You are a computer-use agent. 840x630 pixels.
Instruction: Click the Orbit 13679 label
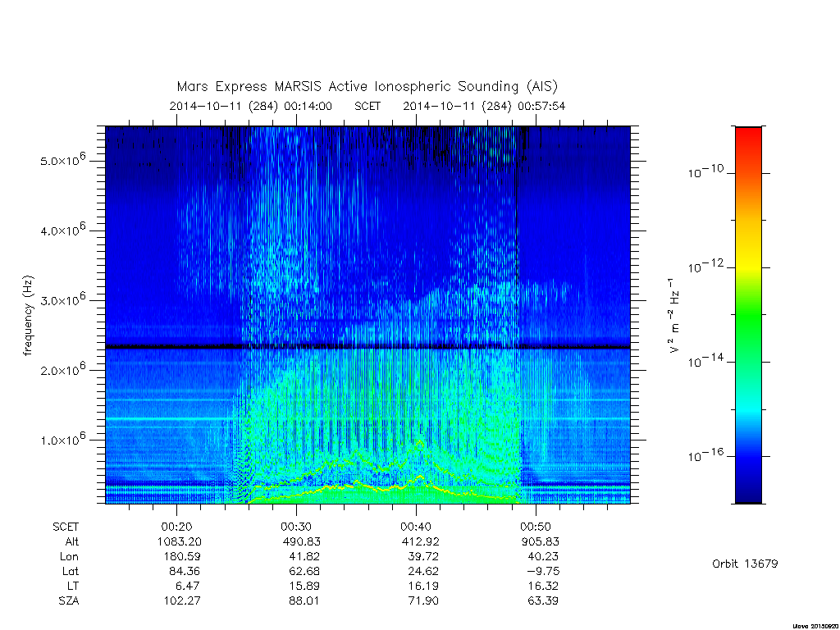[x=745, y=564]
